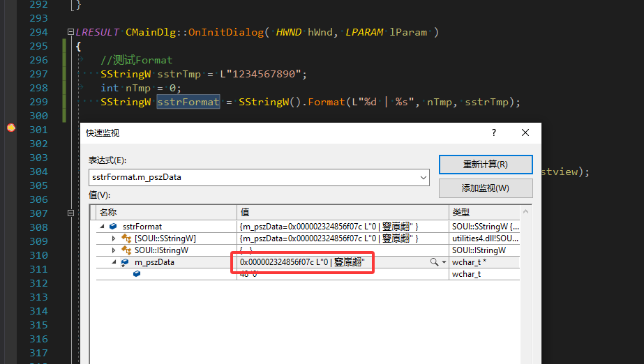Close the 快速监视 dialog
The image size is (644, 364).
(x=525, y=132)
